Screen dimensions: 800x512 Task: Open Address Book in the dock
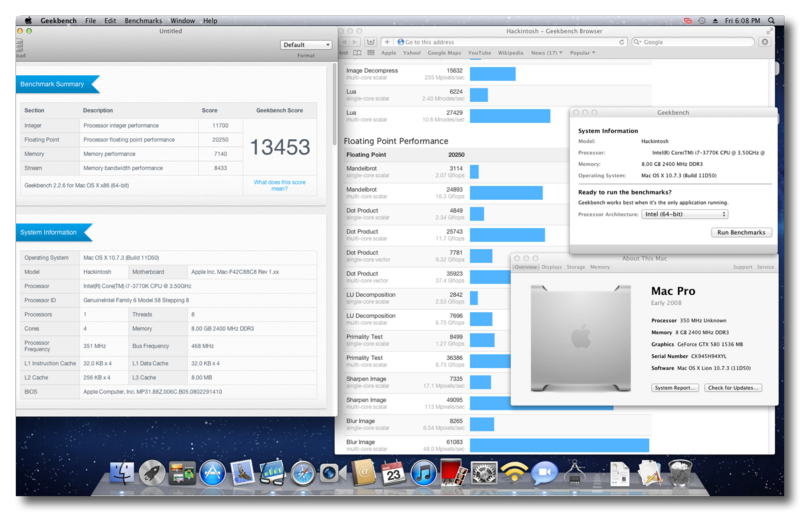(x=363, y=473)
